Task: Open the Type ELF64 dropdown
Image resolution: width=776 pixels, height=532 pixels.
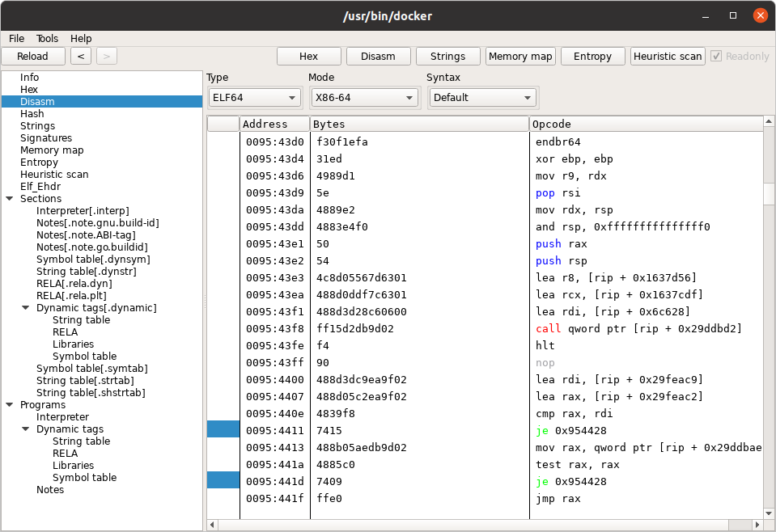Action: 254,98
